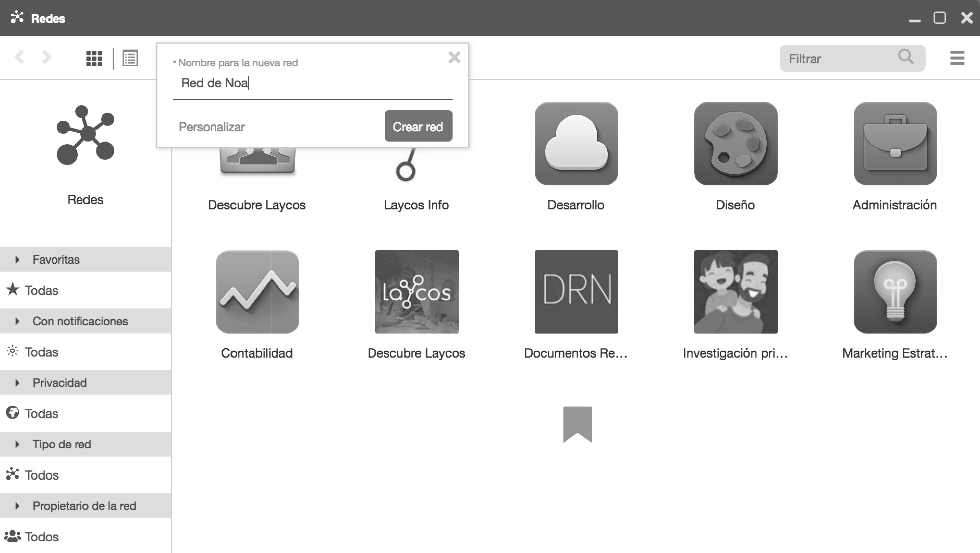The height and width of the screenshot is (553, 980).
Task: Open Diseño palette network
Action: click(x=736, y=144)
